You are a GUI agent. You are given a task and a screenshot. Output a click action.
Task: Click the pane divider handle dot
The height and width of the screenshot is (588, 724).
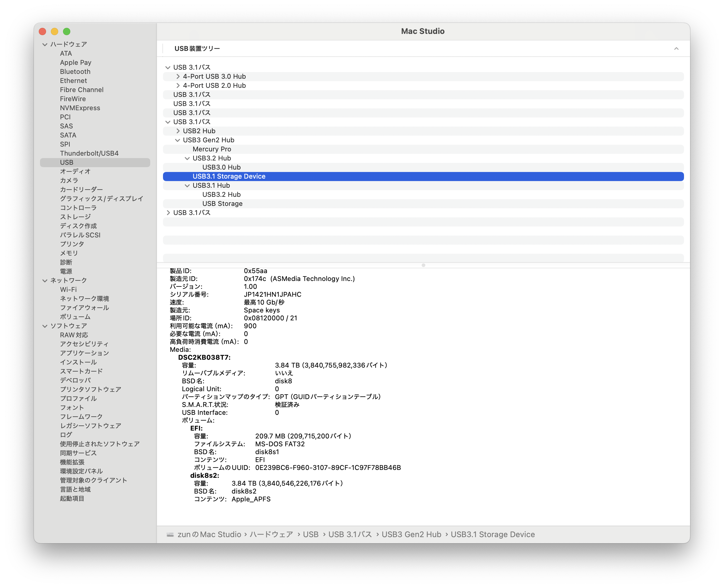(423, 265)
